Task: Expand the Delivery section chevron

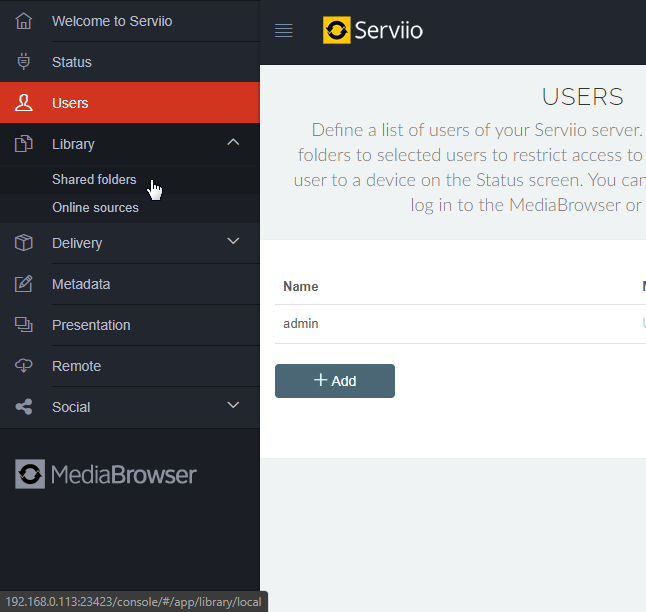Action: click(233, 241)
